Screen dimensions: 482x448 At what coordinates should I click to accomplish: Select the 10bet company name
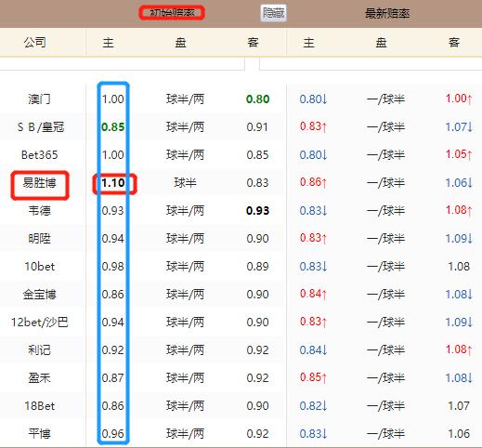coord(40,267)
